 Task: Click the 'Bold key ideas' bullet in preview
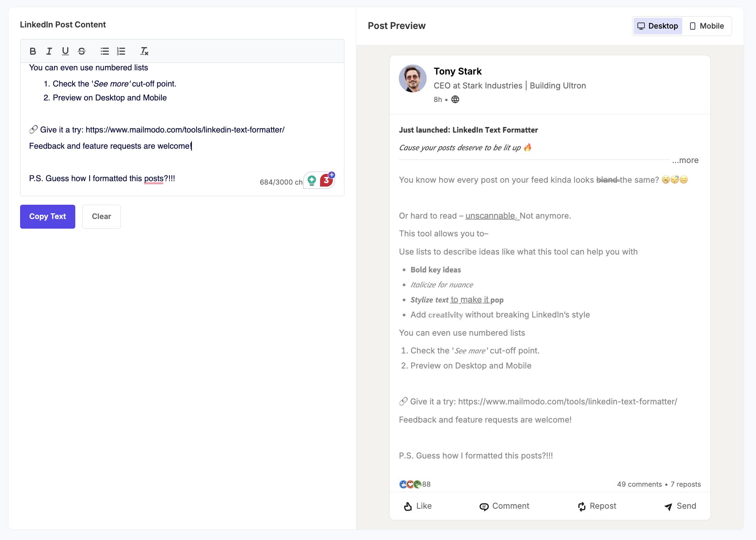[436, 270]
